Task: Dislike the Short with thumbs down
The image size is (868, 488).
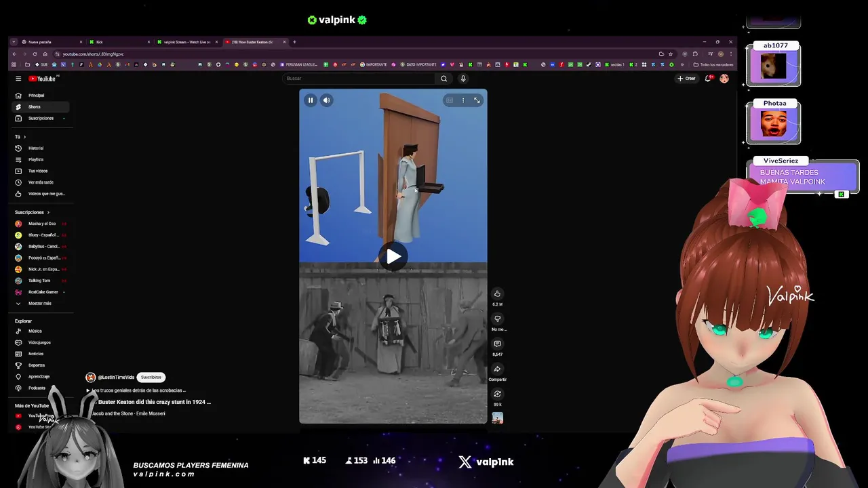Action: (497, 319)
